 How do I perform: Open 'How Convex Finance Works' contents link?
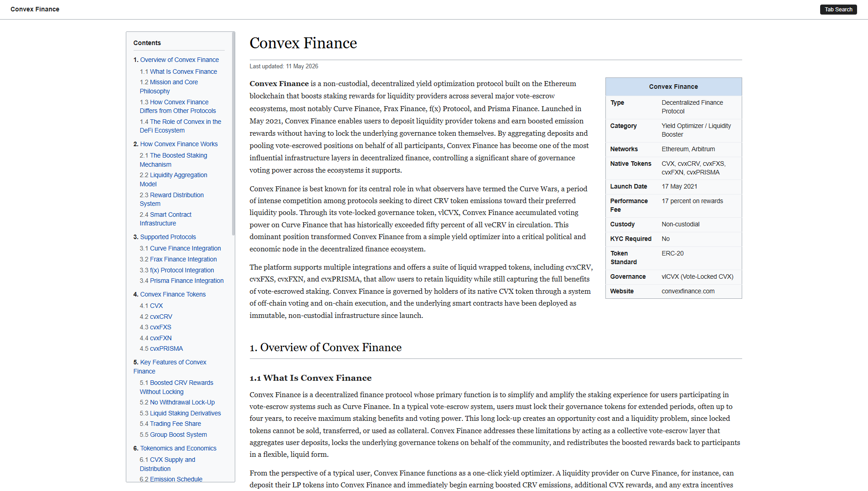pyautogui.click(x=179, y=144)
